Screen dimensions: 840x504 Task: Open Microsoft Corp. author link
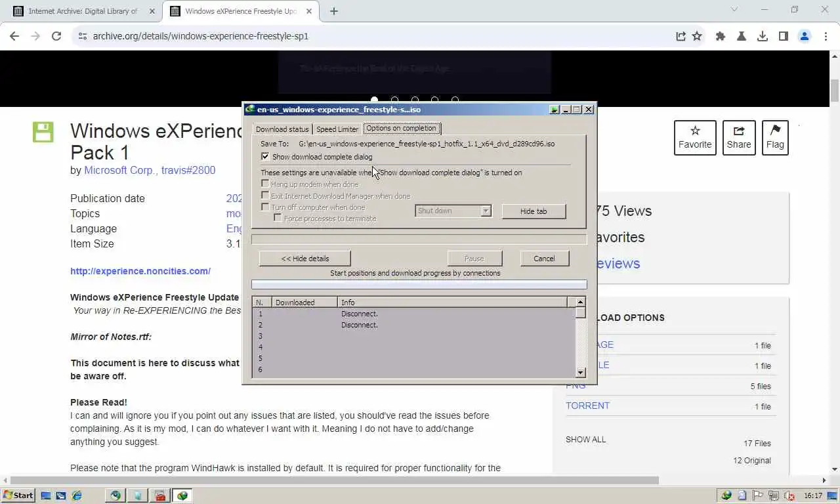120,170
